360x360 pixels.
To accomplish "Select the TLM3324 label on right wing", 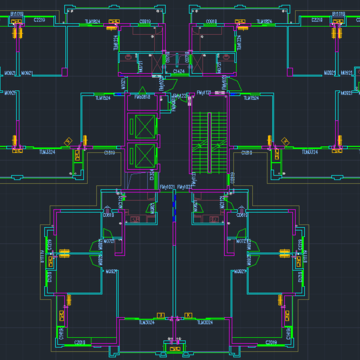I will 310,152.
